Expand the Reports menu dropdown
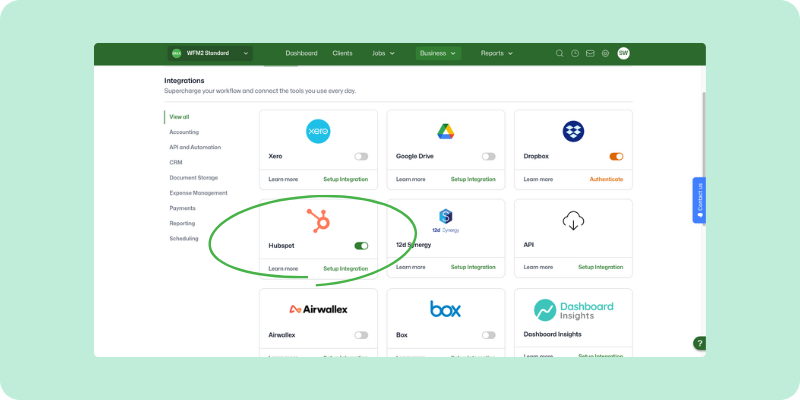Screen dimensions: 800x400 [x=496, y=54]
